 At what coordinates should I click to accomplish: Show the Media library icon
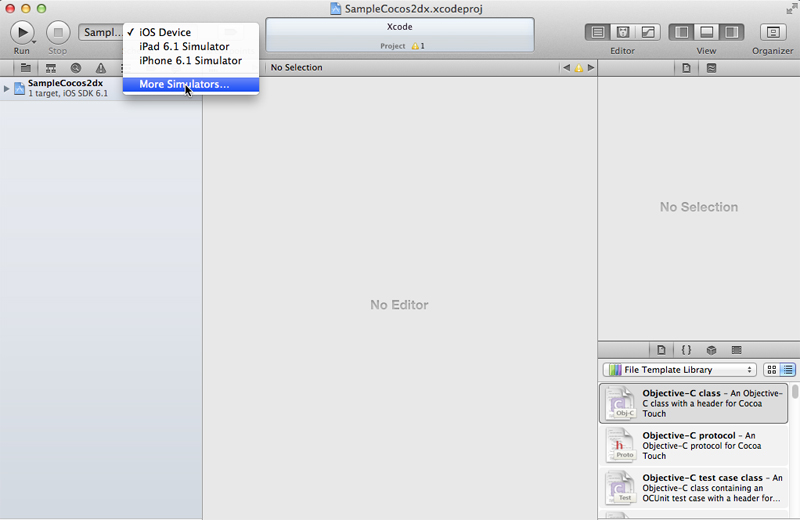pos(736,350)
